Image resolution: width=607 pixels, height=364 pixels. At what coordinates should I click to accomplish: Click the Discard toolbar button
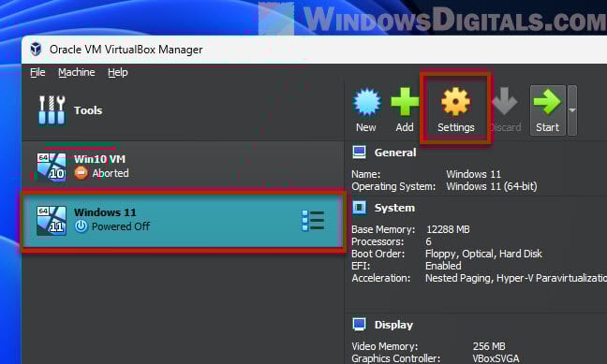click(x=505, y=110)
